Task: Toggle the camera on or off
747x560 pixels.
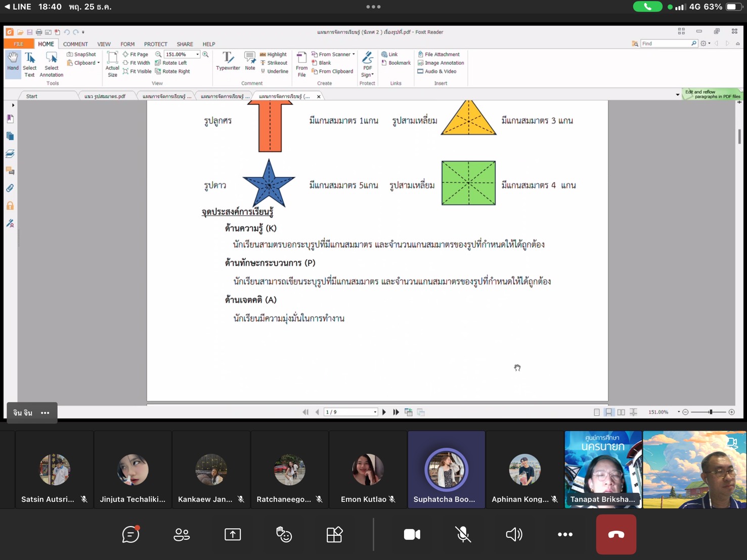Action: tap(412, 534)
